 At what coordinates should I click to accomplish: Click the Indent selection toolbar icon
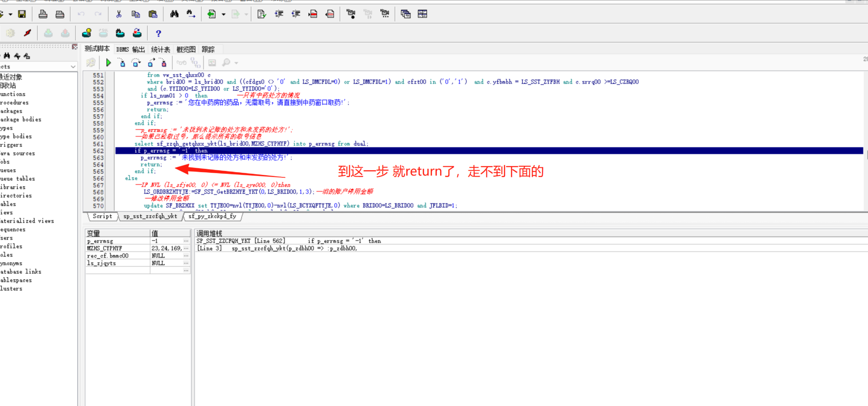pyautogui.click(x=279, y=14)
